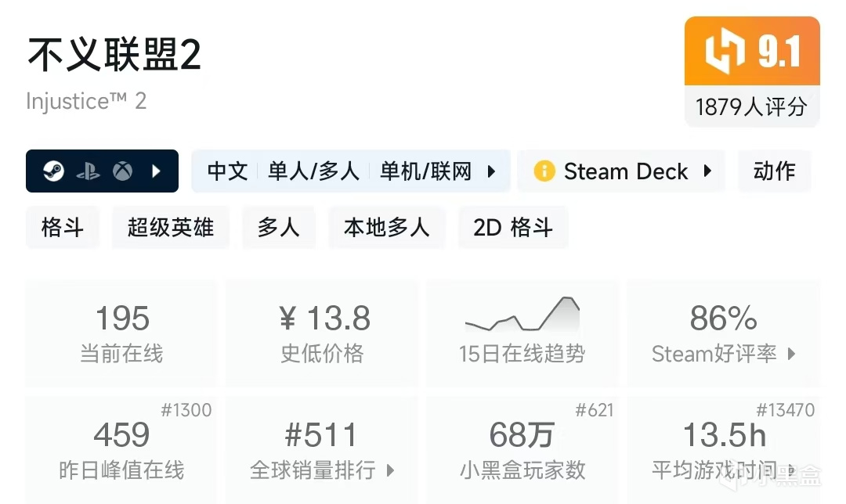
Task: Select the 2D 格斗 tag
Action: (x=513, y=228)
